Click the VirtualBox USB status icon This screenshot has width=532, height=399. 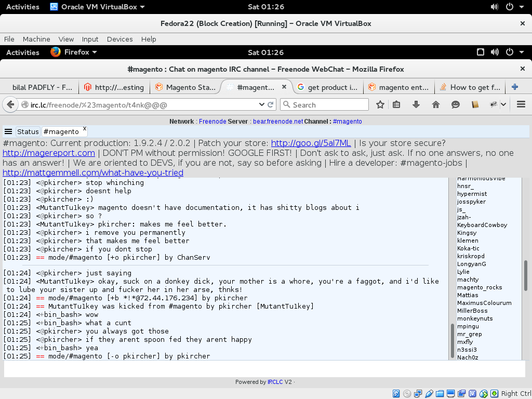(x=429, y=394)
